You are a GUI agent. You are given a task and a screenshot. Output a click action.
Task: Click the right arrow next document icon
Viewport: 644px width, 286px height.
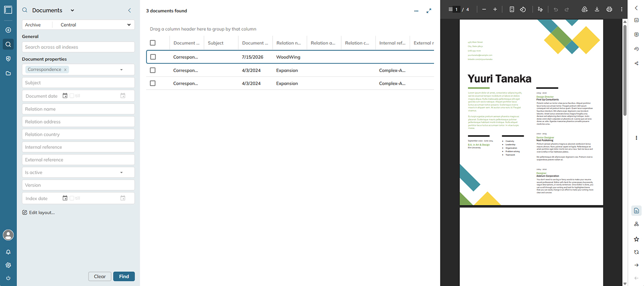click(x=636, y=265)
